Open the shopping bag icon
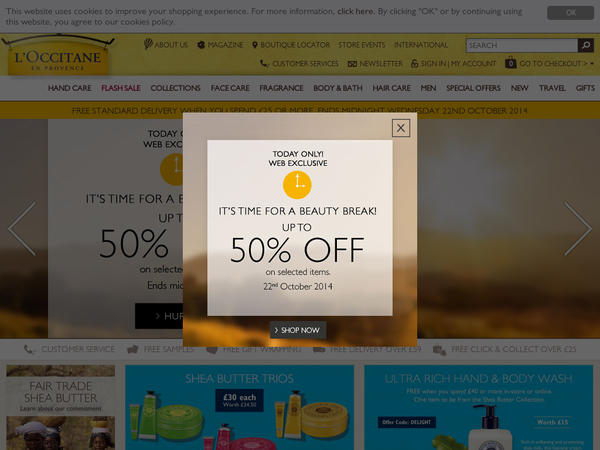The height and width of the screenshot is (450, 600). pyautogui.click(x=510, y=62)
